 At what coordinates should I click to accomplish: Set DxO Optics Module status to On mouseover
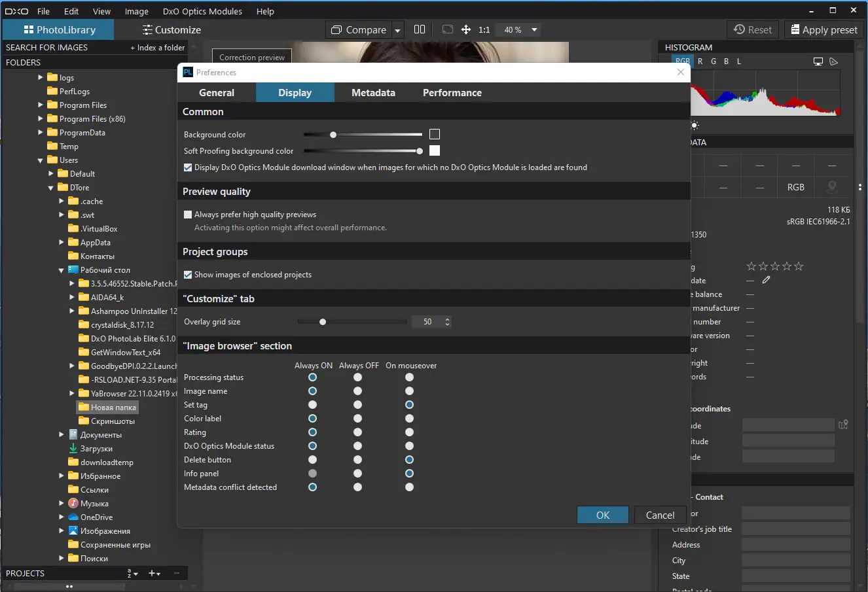[x=409, y=446]
